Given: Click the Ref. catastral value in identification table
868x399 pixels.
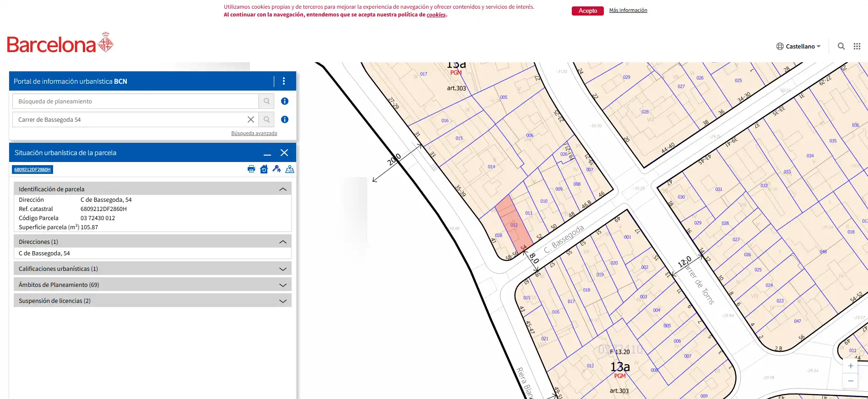Looking at the screenshot, I should pos(103,209).
